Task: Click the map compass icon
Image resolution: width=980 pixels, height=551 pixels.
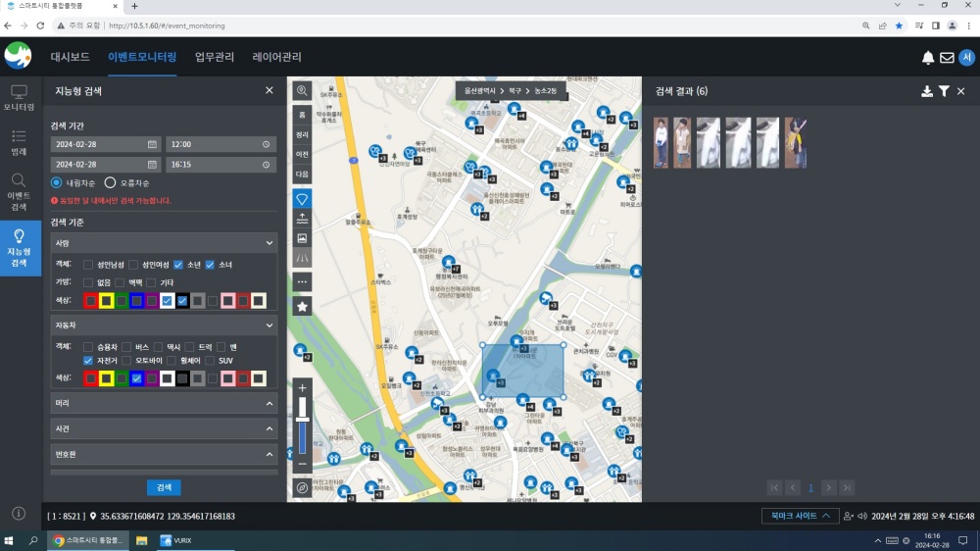Action: pos(302,487)
